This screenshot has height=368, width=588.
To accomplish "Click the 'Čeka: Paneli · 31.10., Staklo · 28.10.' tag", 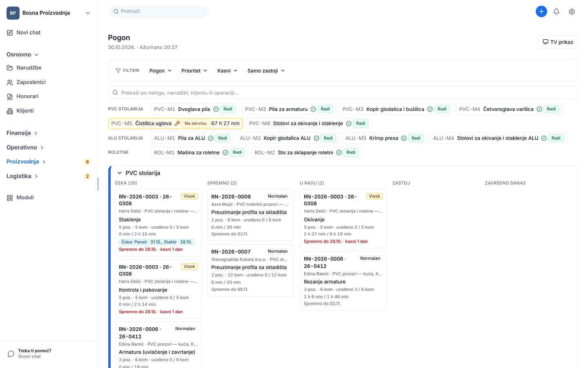I will (157, 242).
